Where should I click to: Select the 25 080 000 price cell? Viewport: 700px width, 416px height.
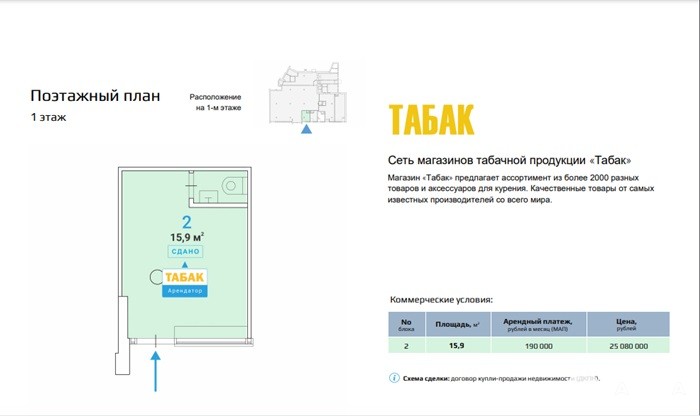point(628,346)
